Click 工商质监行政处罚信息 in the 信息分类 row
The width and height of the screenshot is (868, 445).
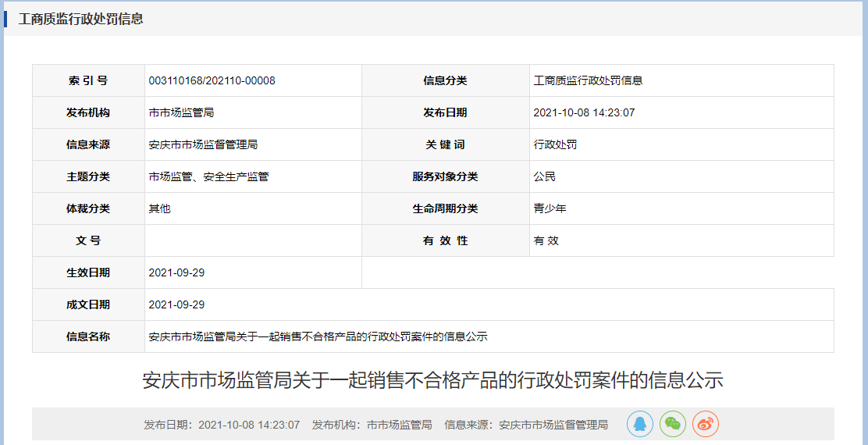click(x=588, y=81)
